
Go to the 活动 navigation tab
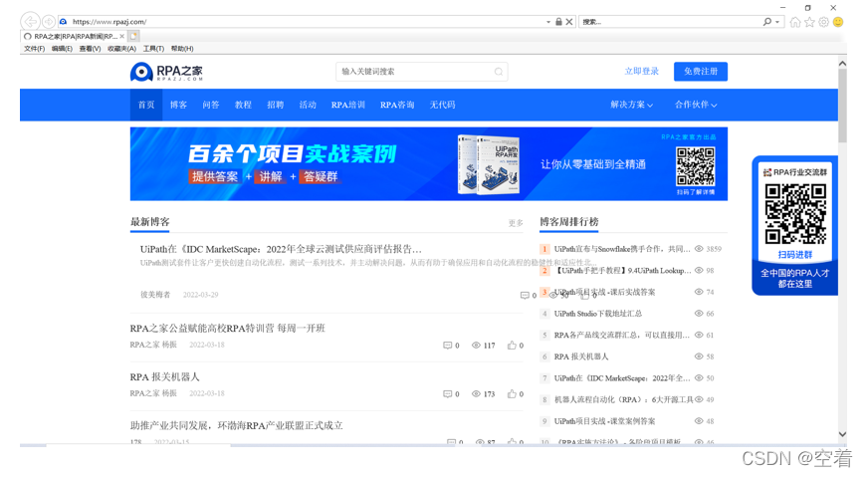point(308,105)
